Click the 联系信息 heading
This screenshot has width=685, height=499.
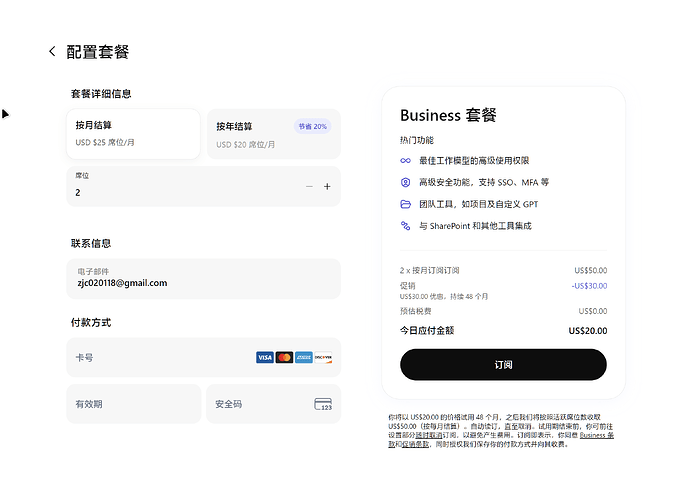click(91, 243)
